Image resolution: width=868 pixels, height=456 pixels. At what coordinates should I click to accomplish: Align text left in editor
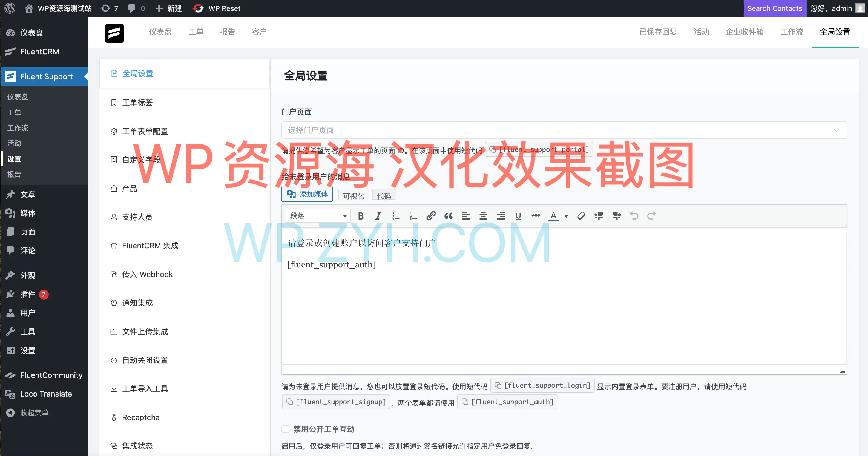click(466, 216)
